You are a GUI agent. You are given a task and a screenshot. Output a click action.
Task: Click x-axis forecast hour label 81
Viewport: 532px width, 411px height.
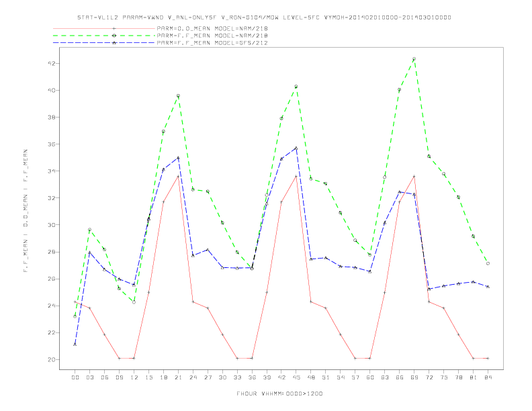474,377
